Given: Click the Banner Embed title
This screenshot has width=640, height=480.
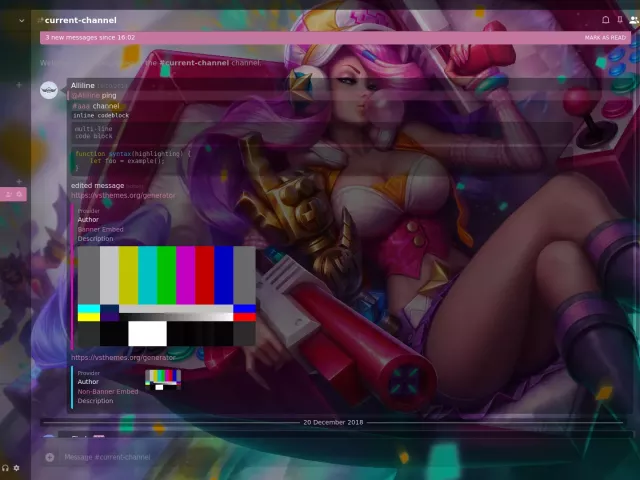Looking at the screenshot, I should click(x=101, y=229).
